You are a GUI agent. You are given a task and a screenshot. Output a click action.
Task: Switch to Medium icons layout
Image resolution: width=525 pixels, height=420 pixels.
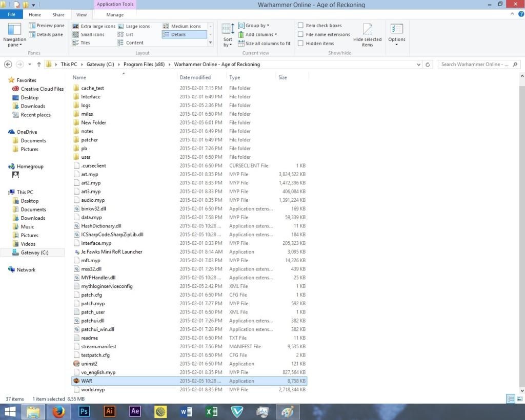[182, 26]
